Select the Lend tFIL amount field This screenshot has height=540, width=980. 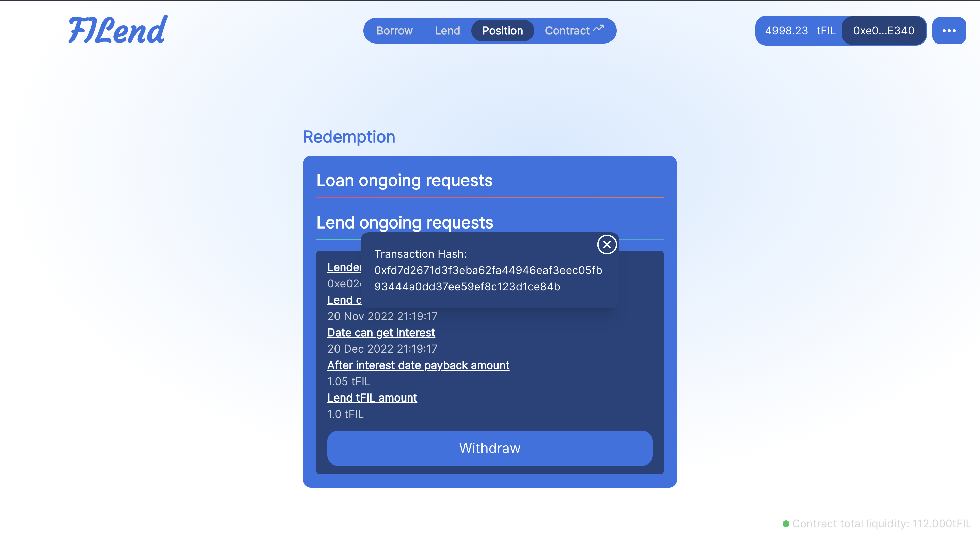[372, 398]
